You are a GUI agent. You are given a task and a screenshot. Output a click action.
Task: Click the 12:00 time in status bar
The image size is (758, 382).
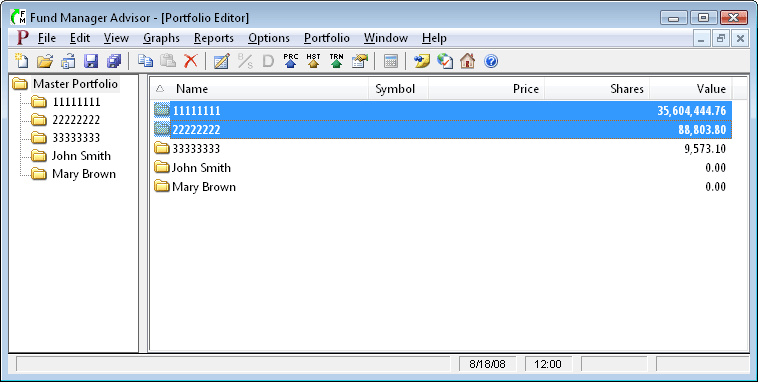(548, 364)
